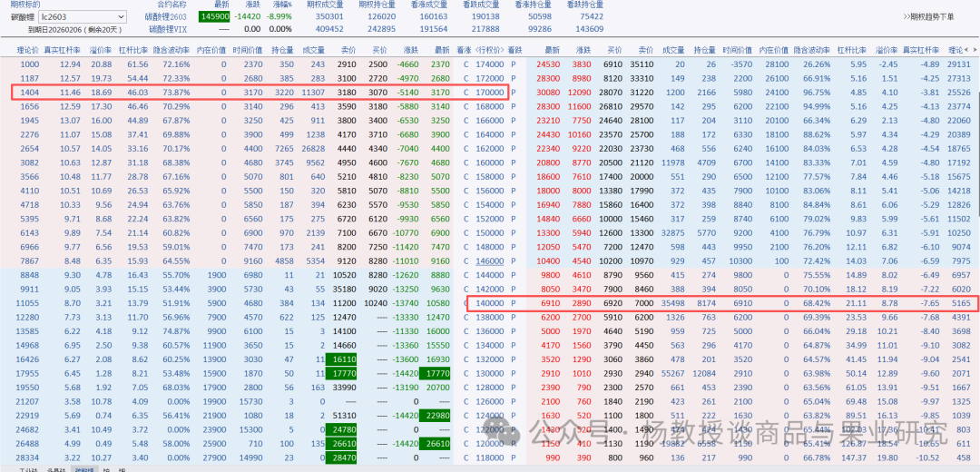
Task: Click the 真实杠杆率 header on the call side
Action: 61,50
